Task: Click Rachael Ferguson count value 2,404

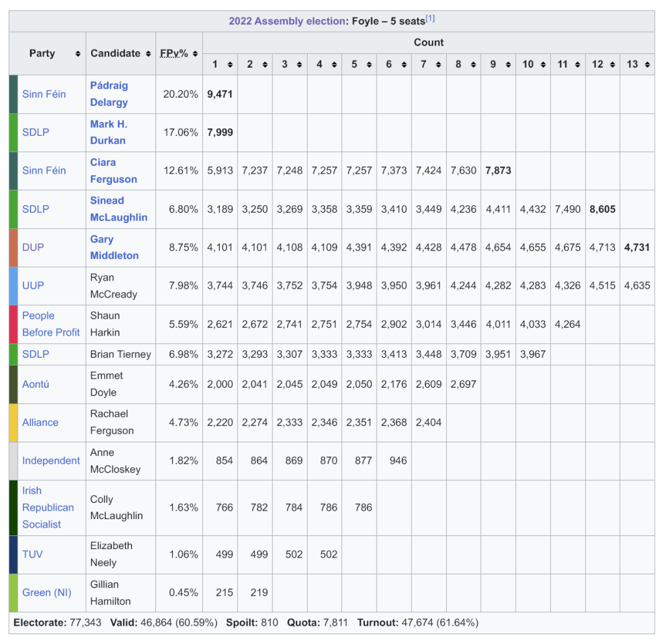Action: tap(429, 423)
